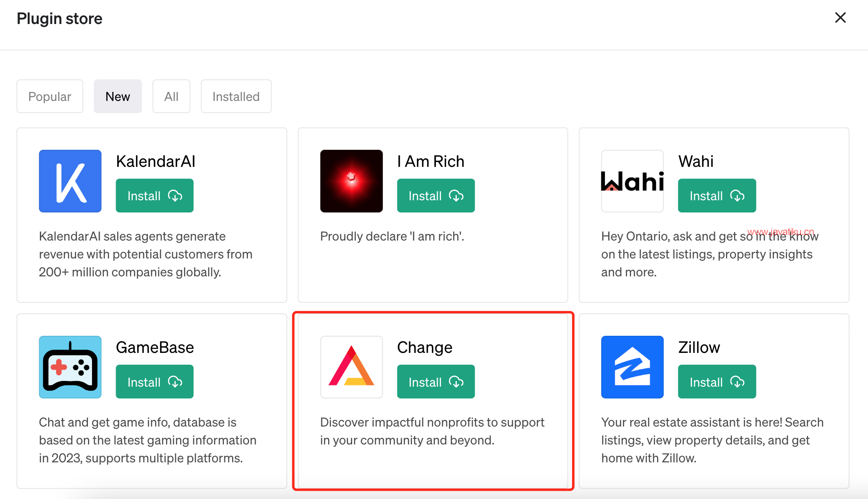This screenshot has width=868, height=499.
Task: Click "Proudly declare 'I am rich'." description
Action: 392,236
